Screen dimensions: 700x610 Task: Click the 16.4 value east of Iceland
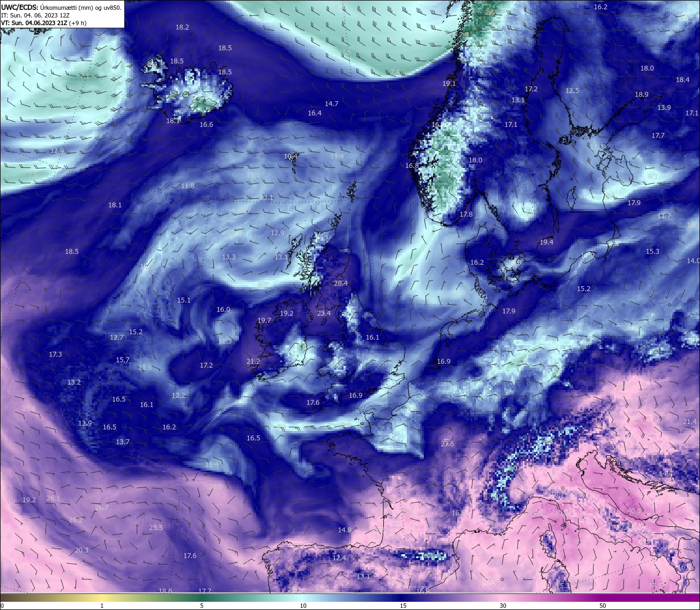tap(314, 113)
